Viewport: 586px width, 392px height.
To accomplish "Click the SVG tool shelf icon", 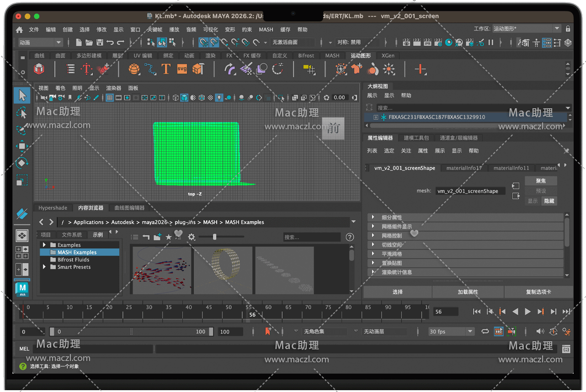I will (x=182, y=69).
